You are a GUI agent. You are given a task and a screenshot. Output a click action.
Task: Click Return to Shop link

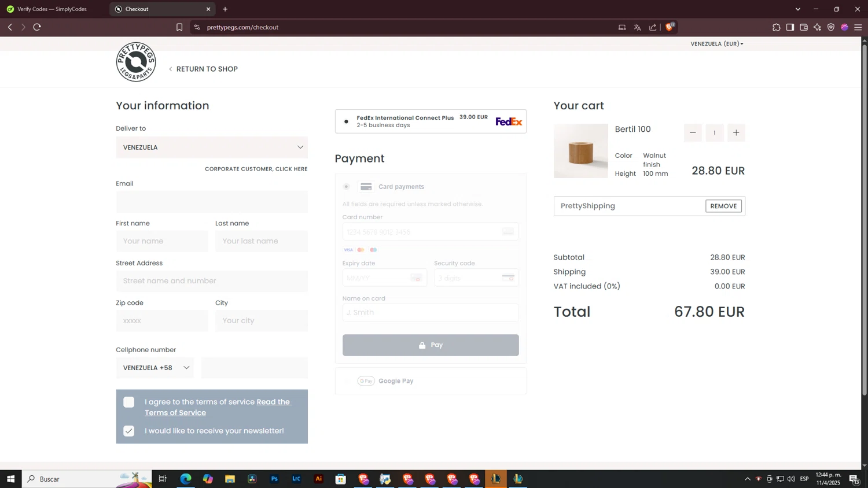(x=203, y=69)
